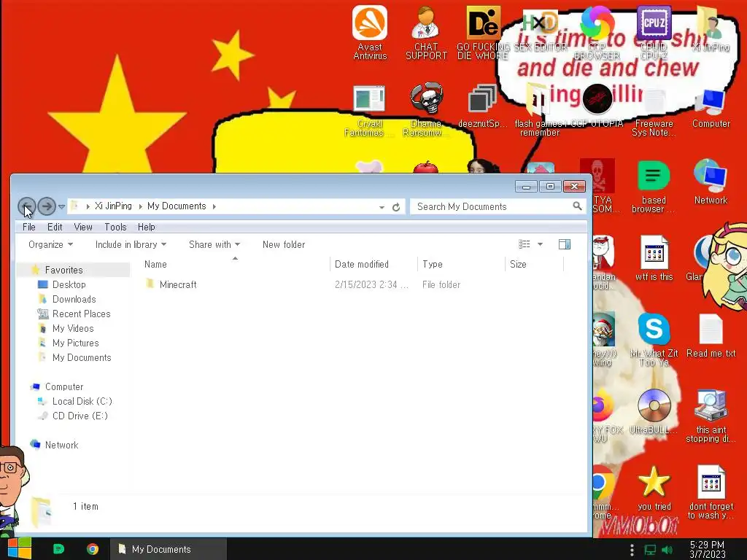Toggle the preview pane button
The width and height of the screenshot is (747, 560).
click(565, 244)
